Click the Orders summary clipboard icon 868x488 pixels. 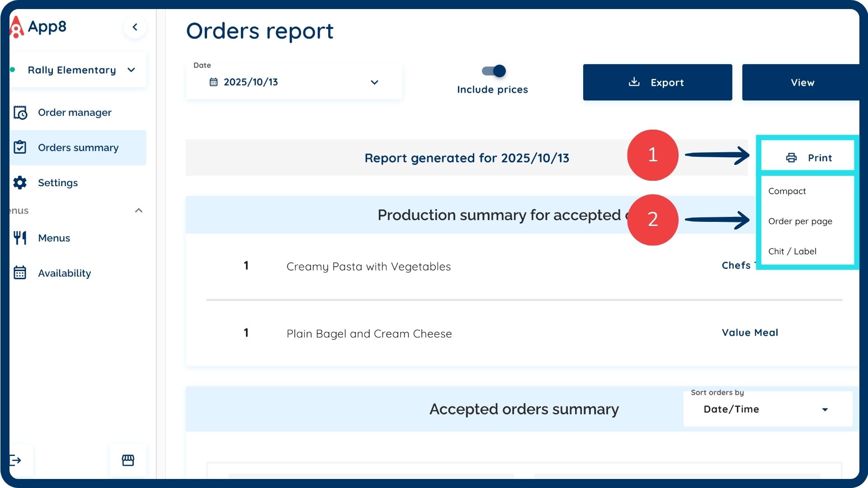click(20, 147)
